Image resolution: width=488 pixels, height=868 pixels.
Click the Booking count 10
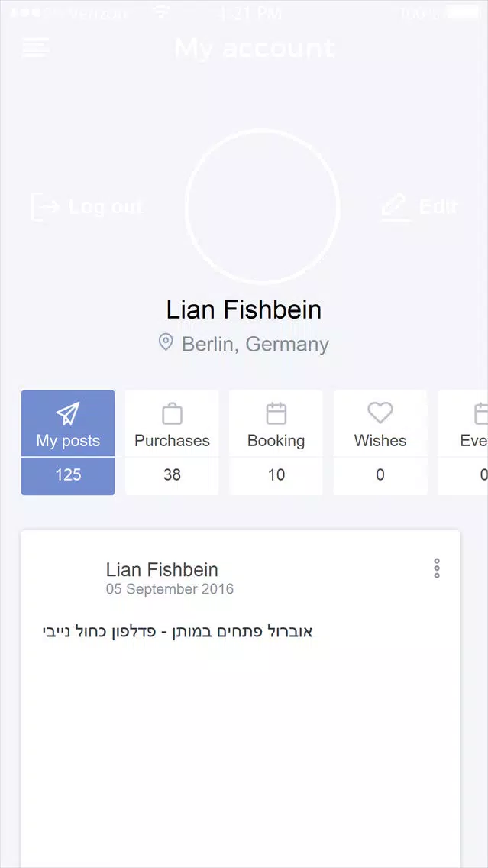[276, 475]
